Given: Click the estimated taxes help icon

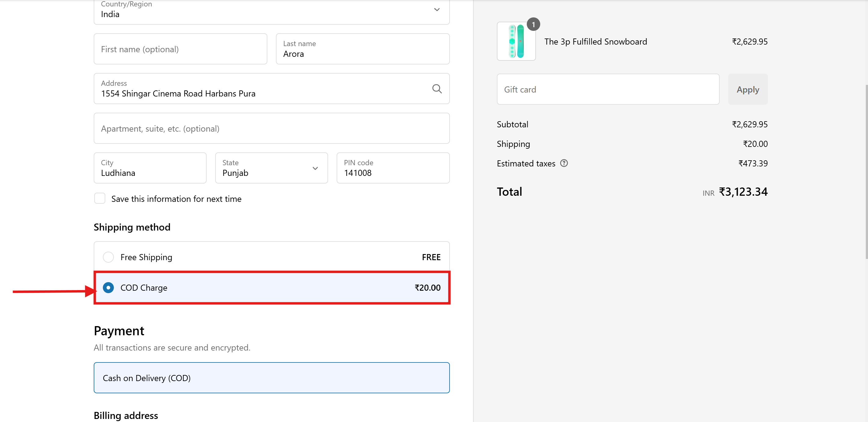Looking at the screenshot, I should click(564, 163).
